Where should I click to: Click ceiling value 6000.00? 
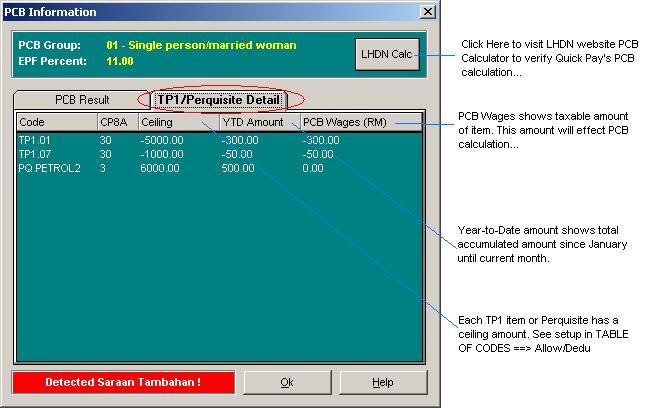click(x=160, y=168)
